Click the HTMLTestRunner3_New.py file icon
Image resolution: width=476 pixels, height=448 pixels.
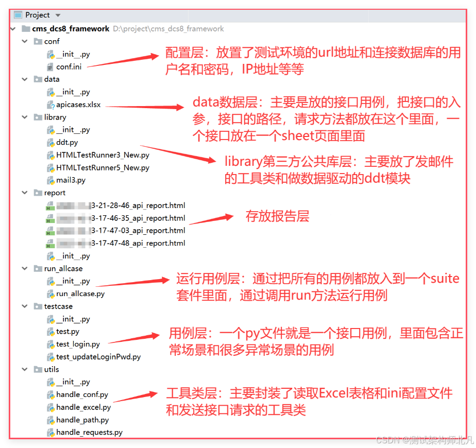[50, 155]
